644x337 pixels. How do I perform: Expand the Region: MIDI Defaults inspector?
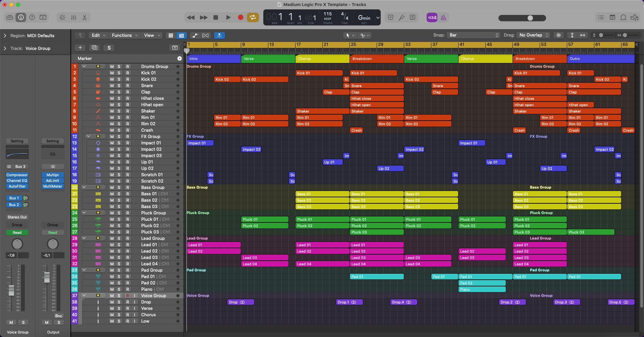click(x=5, y=36)
